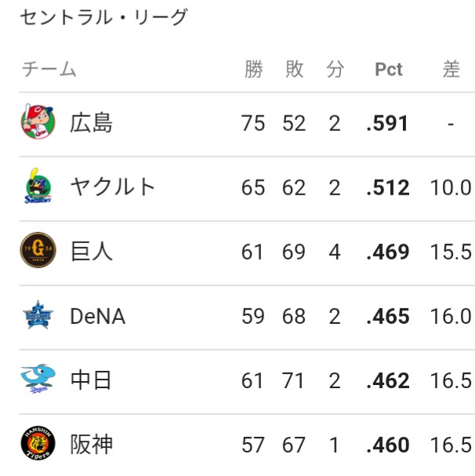This screenshot has height=476, width=475.
Task: Open the 阪神 team name link
Action: point(91,445)
